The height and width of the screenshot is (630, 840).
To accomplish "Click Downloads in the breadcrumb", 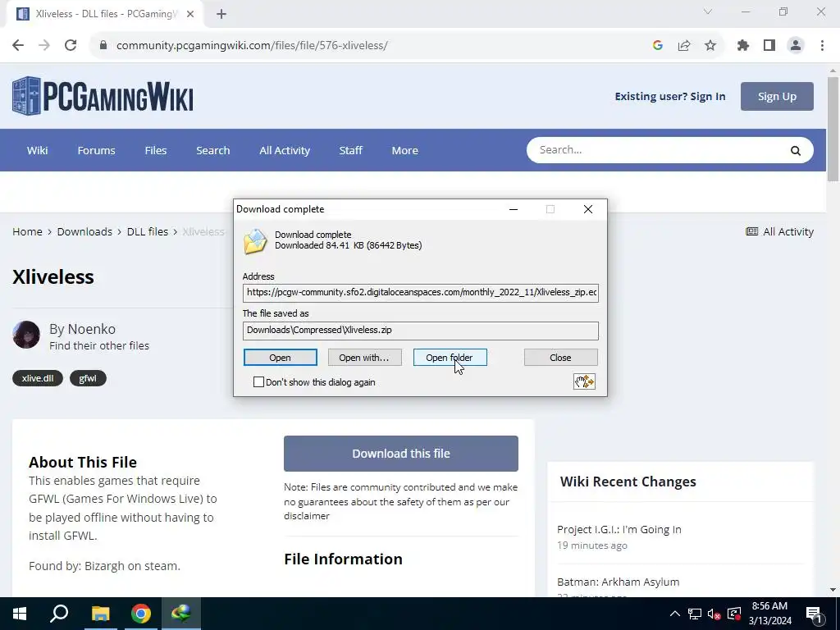I will click(84, 231).
